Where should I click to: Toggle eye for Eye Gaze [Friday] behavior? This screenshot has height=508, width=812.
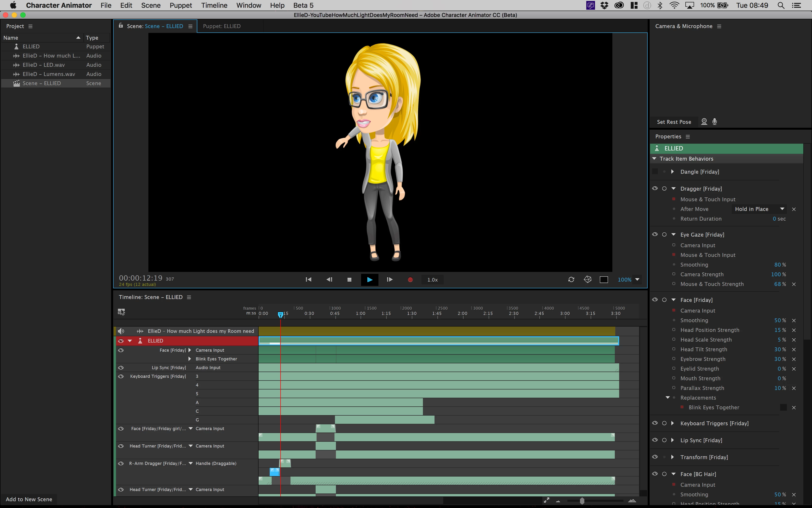[x=655, y=234]
